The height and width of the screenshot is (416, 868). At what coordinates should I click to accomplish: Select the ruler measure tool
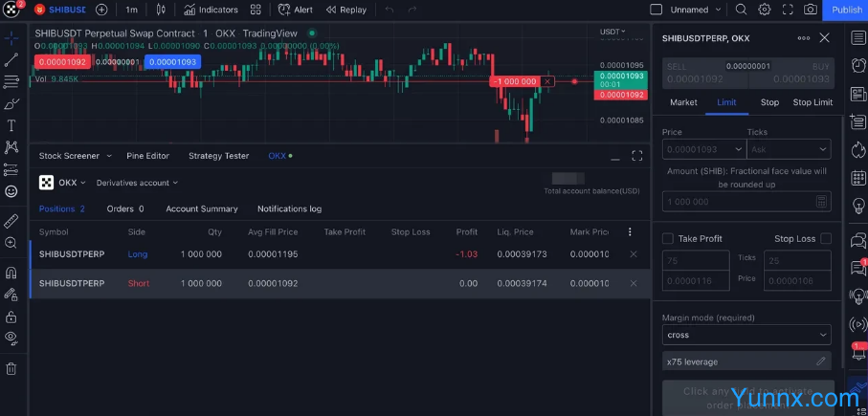(11, 221)
